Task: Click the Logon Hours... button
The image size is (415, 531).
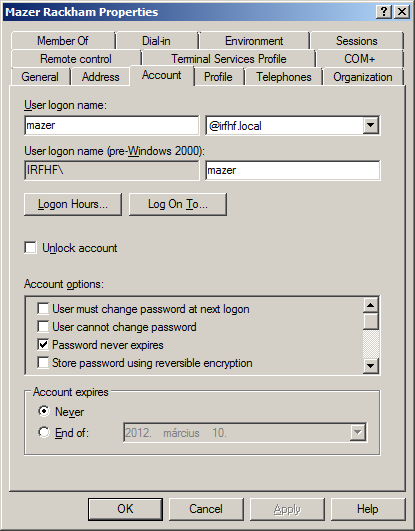Action: coord(73,204)
